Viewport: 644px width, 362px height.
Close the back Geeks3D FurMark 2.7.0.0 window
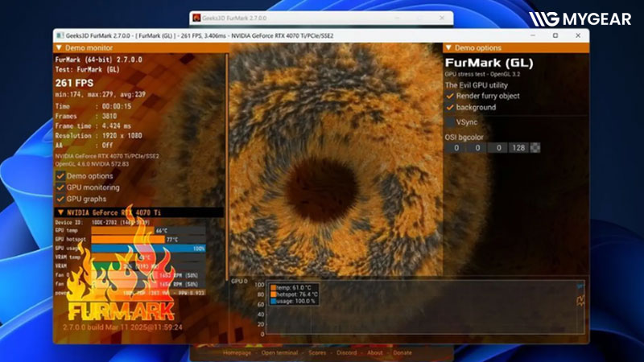pos(442,18)
